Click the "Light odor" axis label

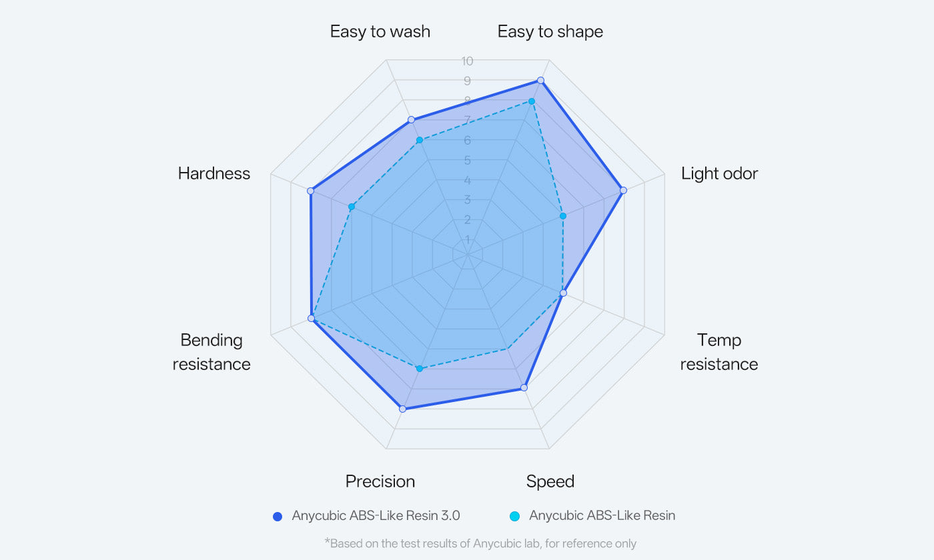(719, 173)
